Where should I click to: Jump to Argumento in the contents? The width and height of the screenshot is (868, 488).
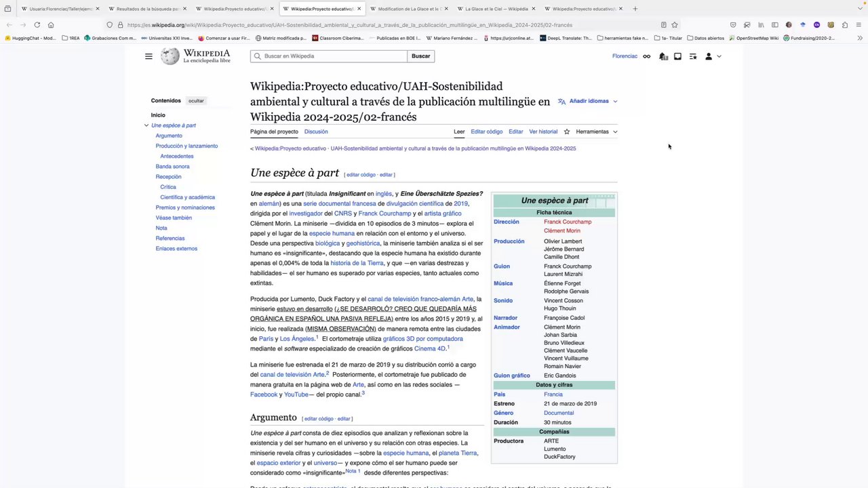coord(169,136)
